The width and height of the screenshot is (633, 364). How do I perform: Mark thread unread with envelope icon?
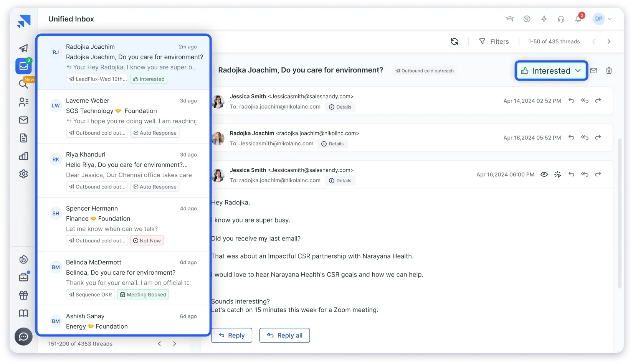[x=594, y=71]
